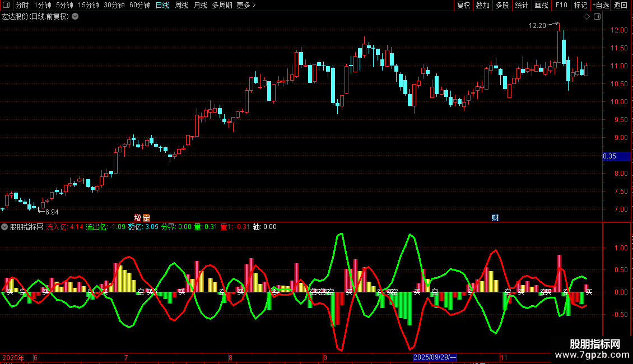Open the 复权 adjustment menu

coord(463,6)
